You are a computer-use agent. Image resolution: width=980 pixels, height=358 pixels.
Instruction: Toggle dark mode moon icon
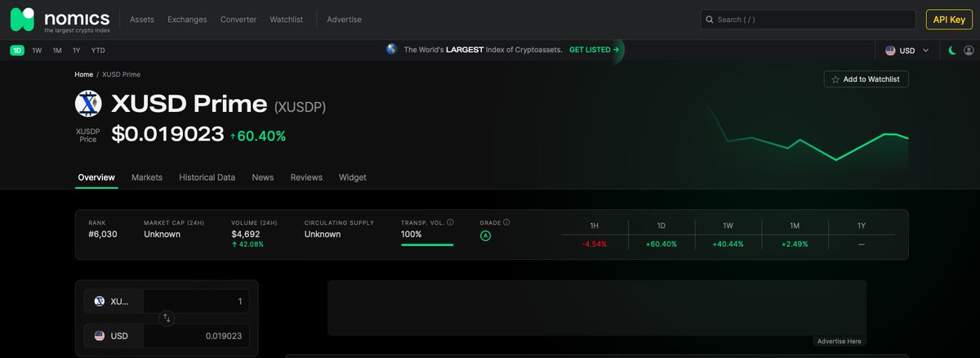[952, 51]
